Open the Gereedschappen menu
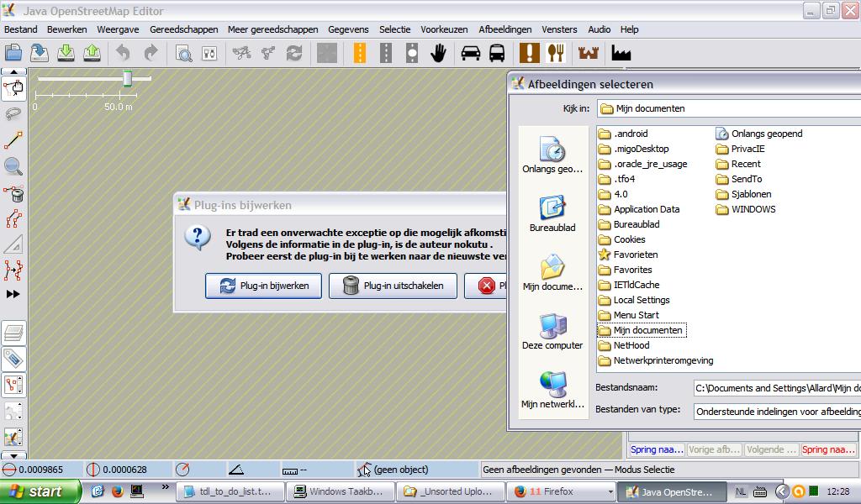The height and width of the screenshot is (504, 861). pos(183,29)
